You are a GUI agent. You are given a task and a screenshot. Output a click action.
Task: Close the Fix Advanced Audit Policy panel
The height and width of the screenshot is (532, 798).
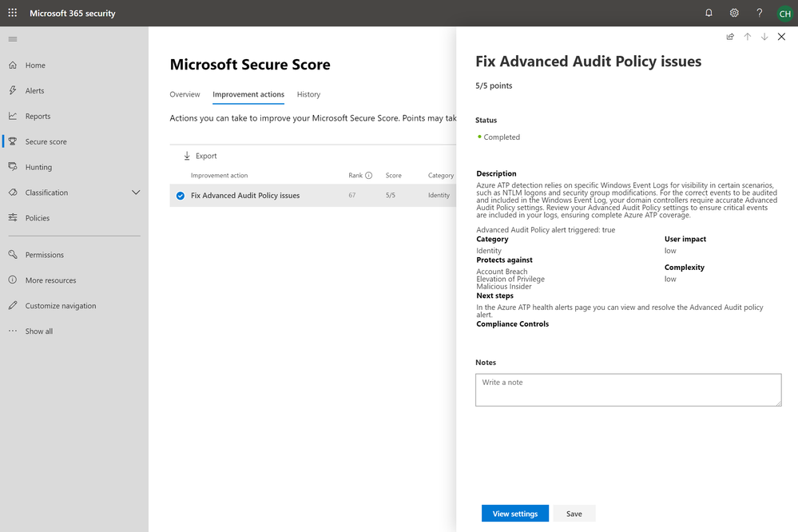[781, 37]
